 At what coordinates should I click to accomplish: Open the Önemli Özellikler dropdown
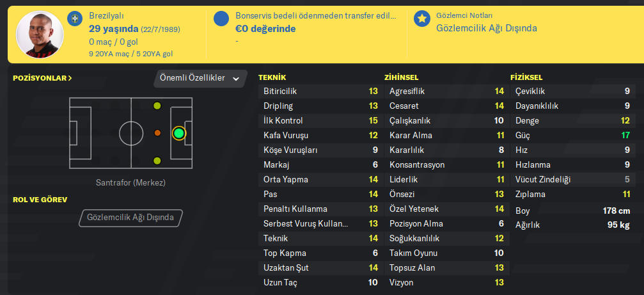tap(200, 78)
